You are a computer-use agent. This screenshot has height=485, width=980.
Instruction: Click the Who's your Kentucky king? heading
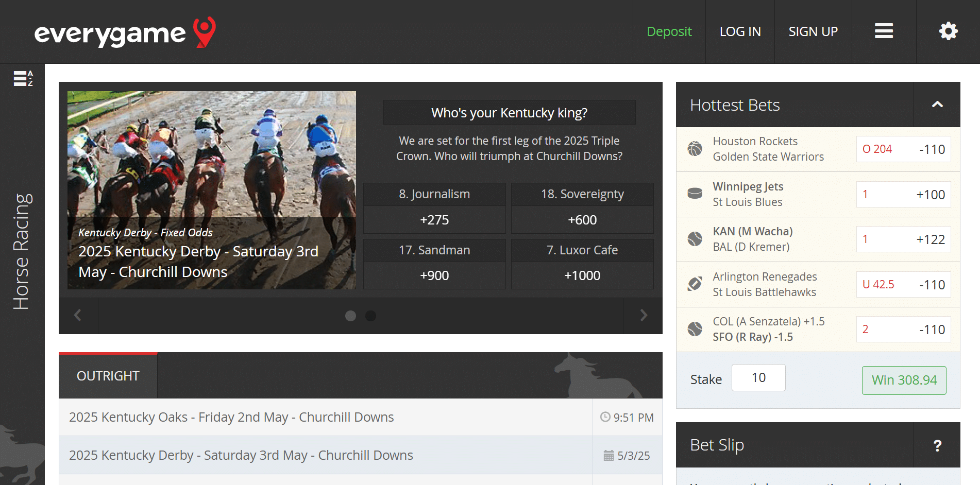point(509,112)
